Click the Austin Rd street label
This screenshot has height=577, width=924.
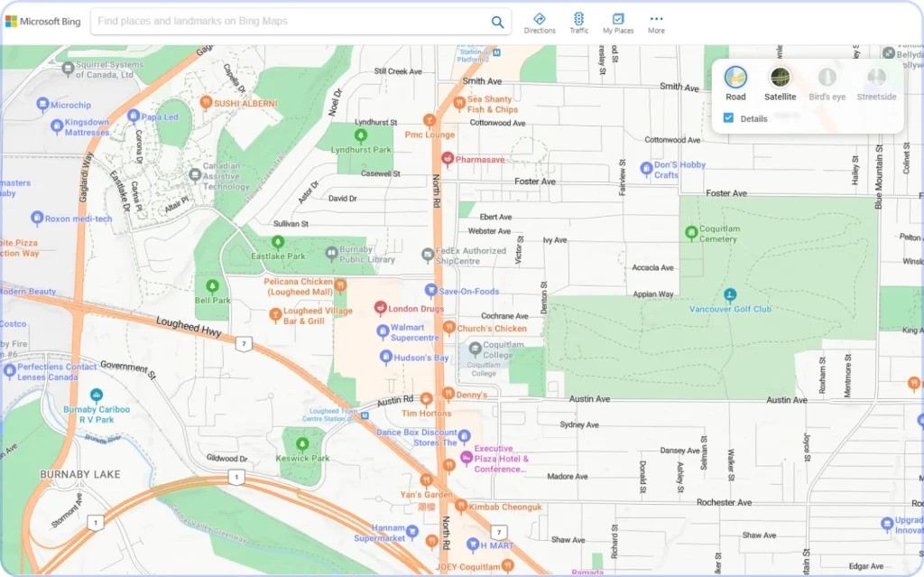click(x=395, y=401)
